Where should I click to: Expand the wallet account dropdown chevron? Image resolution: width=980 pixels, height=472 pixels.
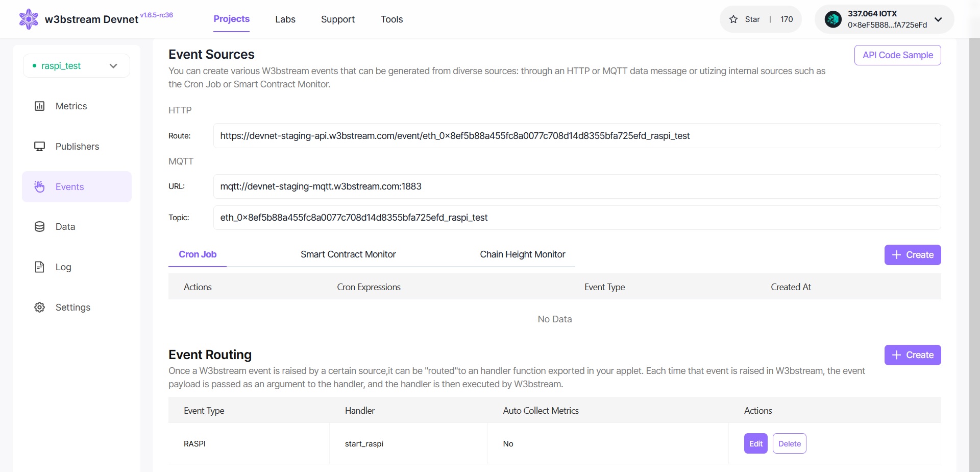click(x=938, y=19)
